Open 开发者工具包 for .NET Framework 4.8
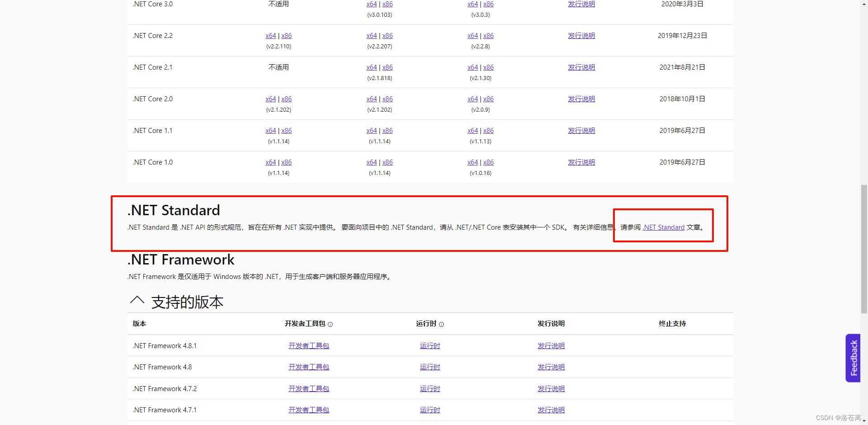This screenshot has width=868, height=425. tap(309, 367)
